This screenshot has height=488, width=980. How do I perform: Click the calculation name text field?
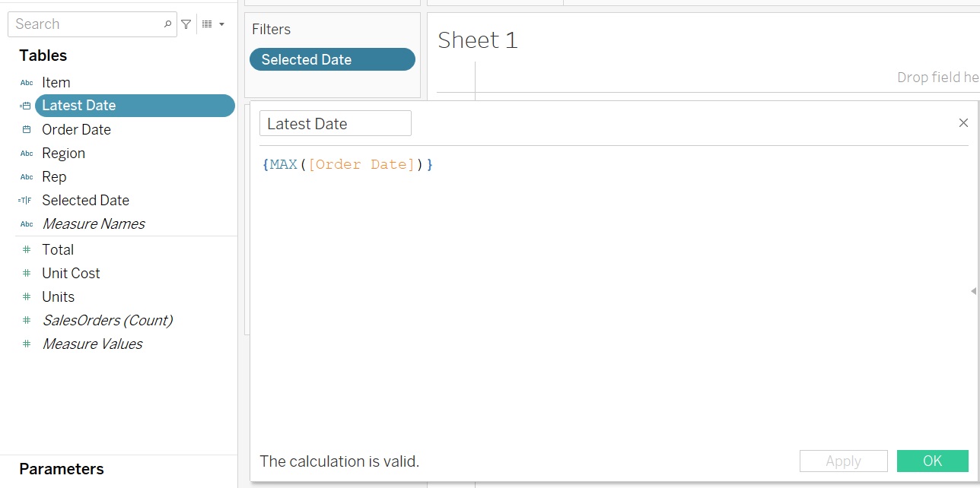(335, 123)
